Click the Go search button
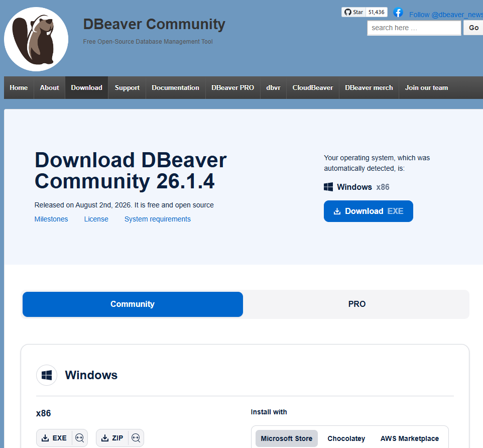The height and width of the screenshot is (448, 483). pos(473,28)
